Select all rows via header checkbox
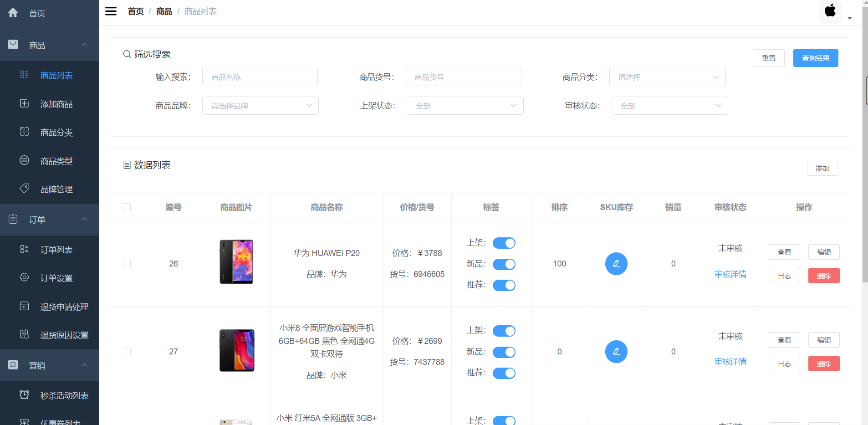The height and width of the screenshot is (425, 868). 127,207
